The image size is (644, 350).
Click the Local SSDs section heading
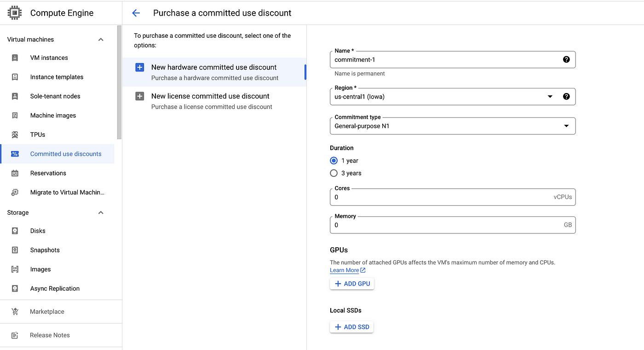tap(345, 310)
